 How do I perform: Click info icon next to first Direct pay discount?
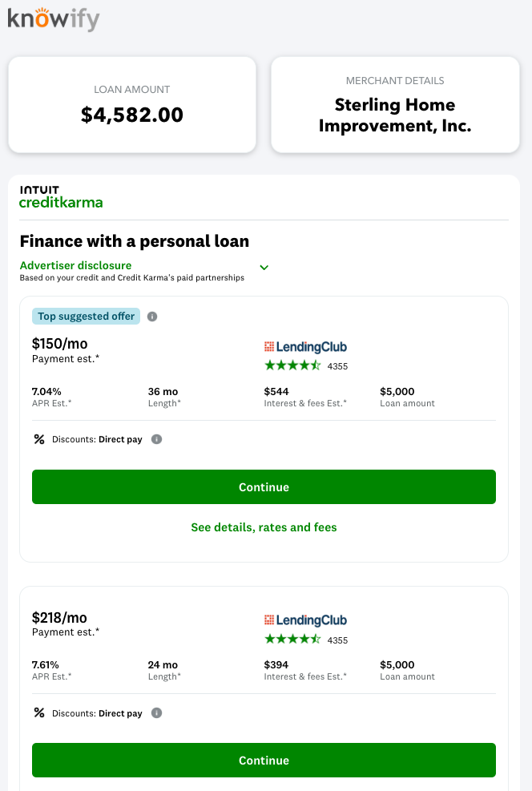157,439
